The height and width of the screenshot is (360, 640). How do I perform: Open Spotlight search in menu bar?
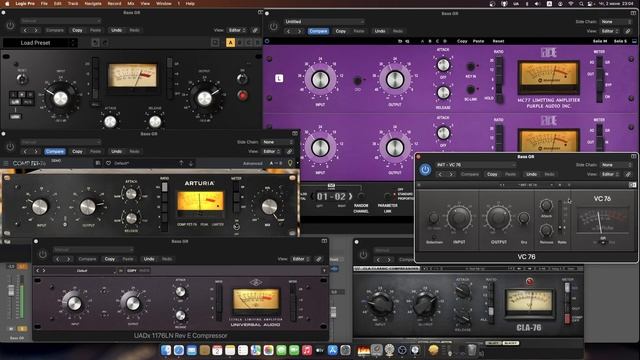(581, 4)
